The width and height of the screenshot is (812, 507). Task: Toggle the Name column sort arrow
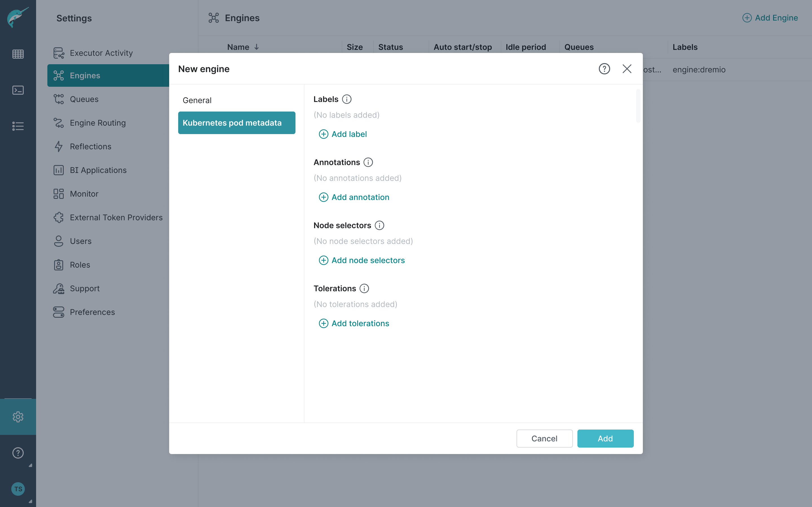point(256,47)
